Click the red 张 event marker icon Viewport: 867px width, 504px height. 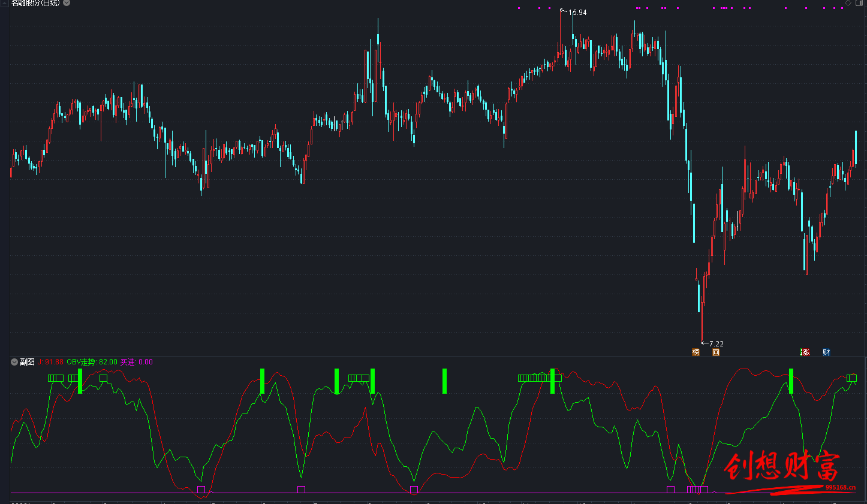point(805,352)
